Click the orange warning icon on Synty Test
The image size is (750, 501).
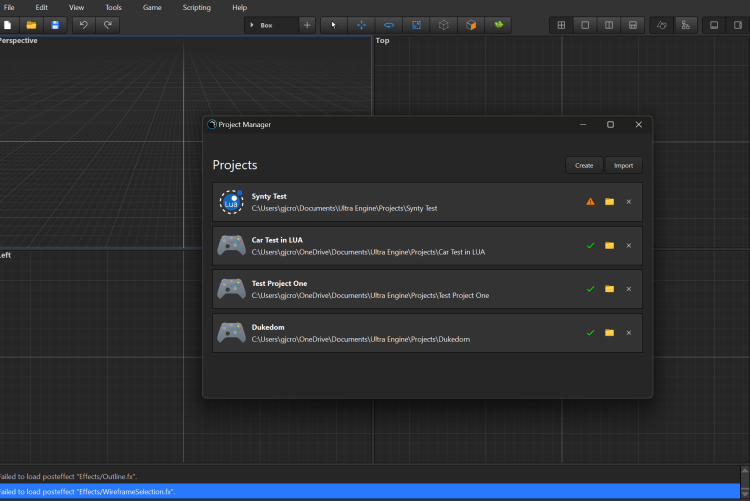(590, 202)
